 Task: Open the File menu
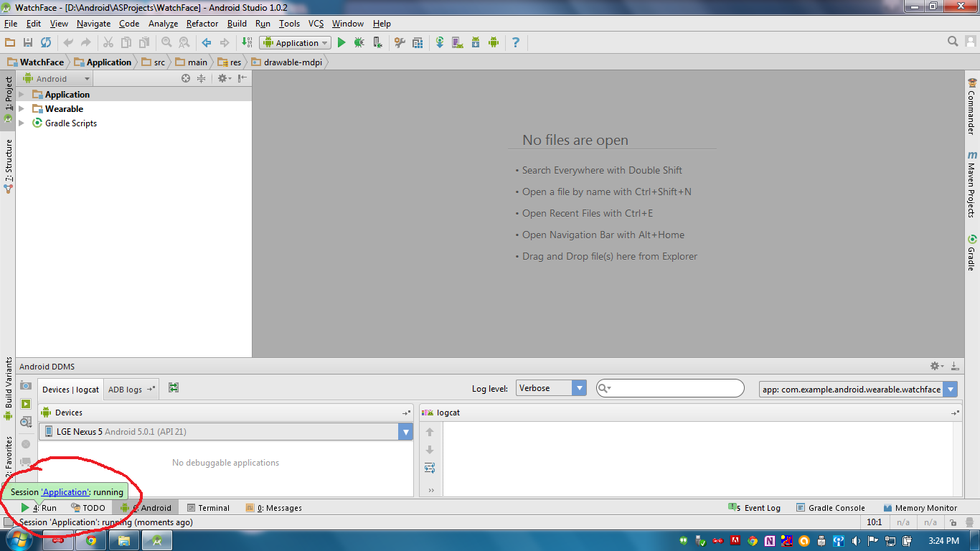10,24
